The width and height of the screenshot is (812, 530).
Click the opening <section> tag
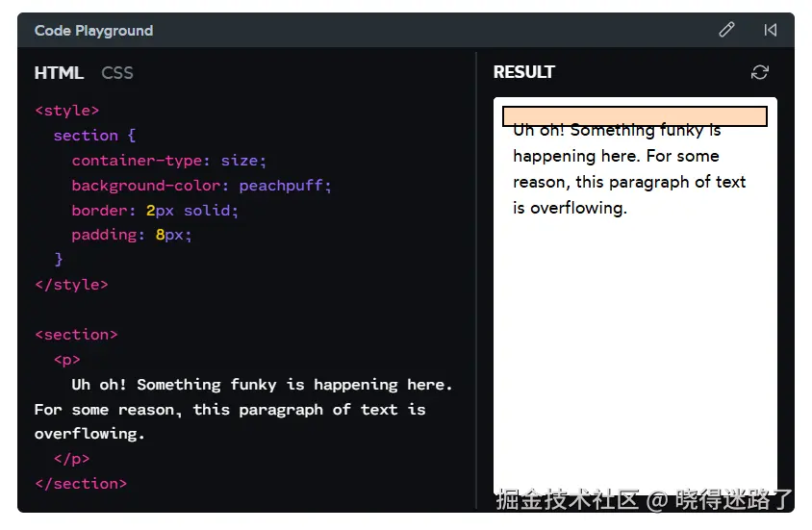[76, 335]
